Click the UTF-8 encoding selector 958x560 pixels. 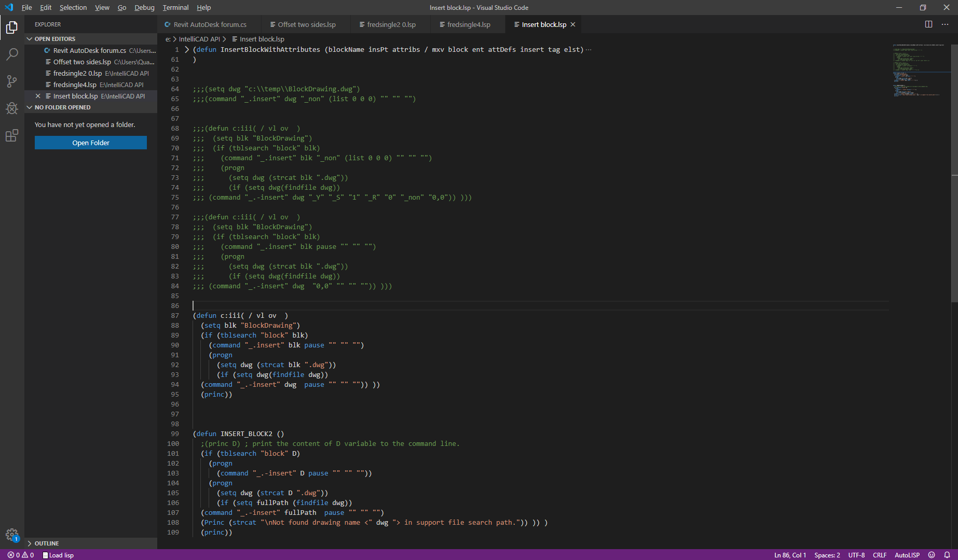[856, 555]
